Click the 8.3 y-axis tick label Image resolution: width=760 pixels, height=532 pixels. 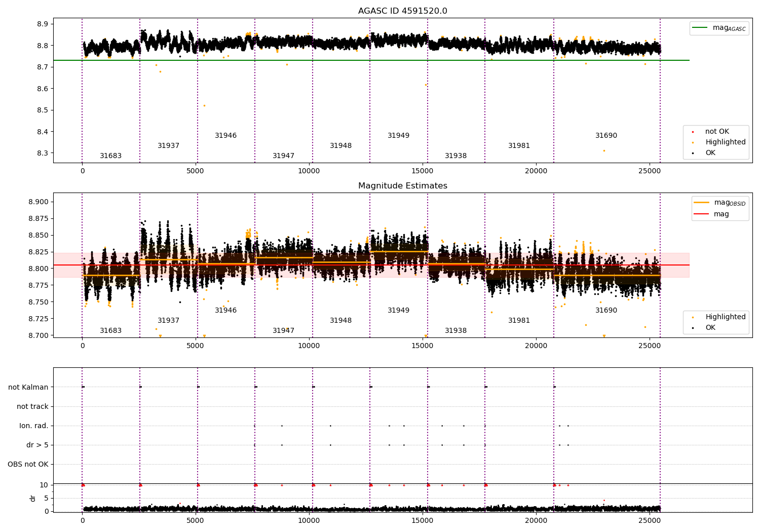(42, 154)
